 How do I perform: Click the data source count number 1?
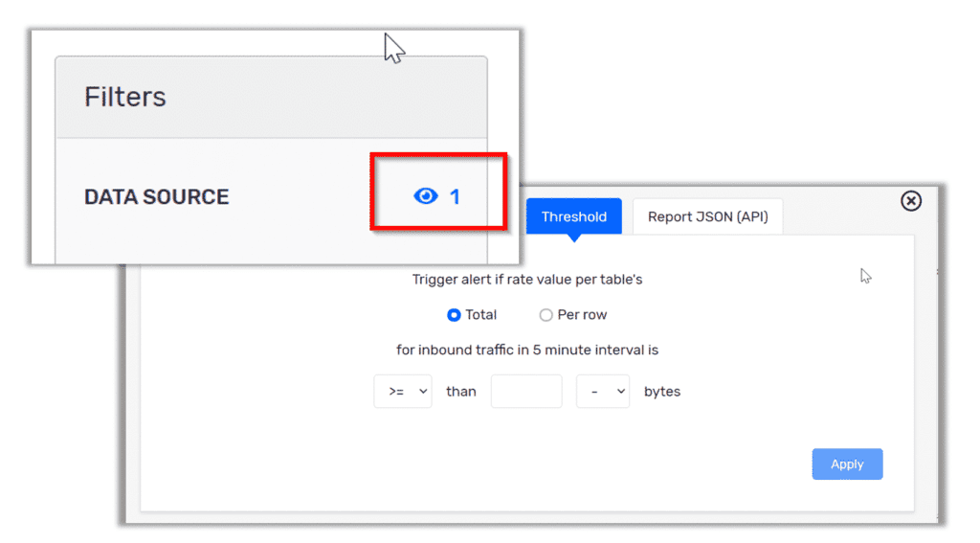pos(455,197)
